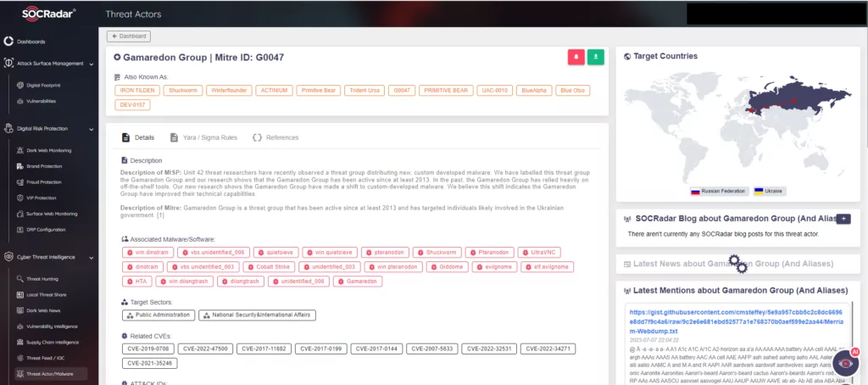Expand SOCRadar Blog section plus button
Image resolution: width=868 pixels, height=385 pixels.
pos(843,219)
